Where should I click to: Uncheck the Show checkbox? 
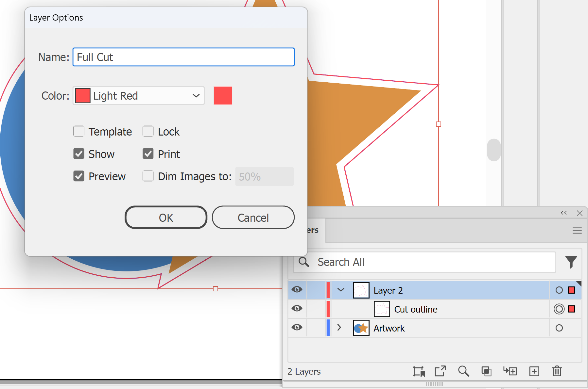[x=79, y=154]
